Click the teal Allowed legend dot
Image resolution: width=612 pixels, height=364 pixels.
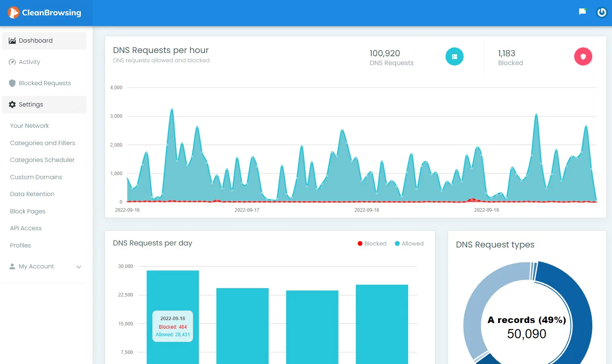tap(397, 243)
